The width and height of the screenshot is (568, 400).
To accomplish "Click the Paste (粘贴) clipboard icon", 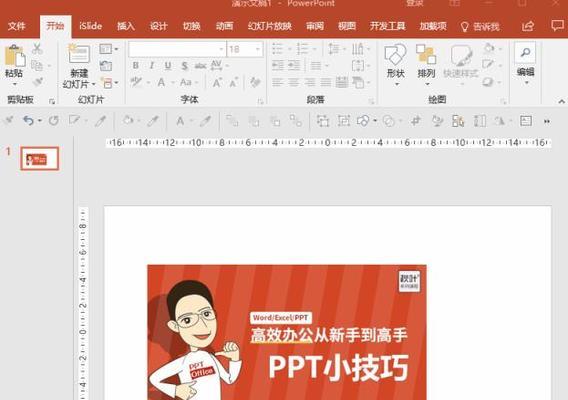I will tap(14, 56).
